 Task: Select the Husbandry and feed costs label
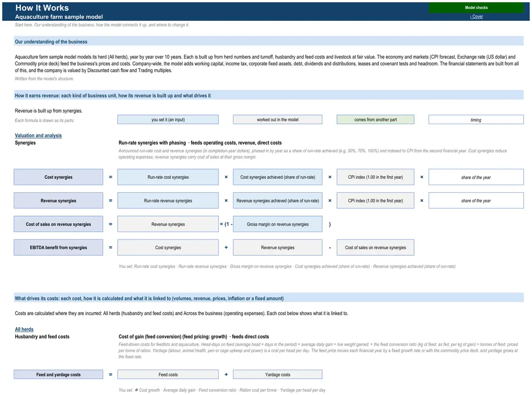[x=42, y=336]
